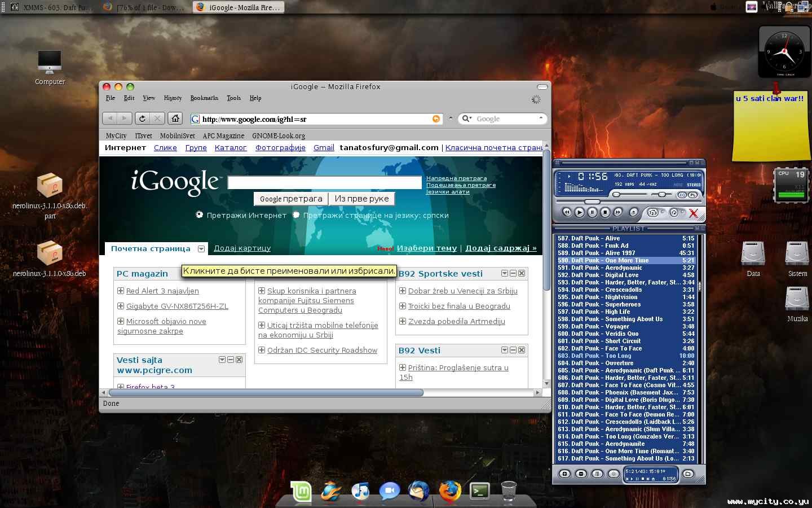
Task: Open the B92 Sportske vesti gadget menu arrow
Action: click(505, 273)
